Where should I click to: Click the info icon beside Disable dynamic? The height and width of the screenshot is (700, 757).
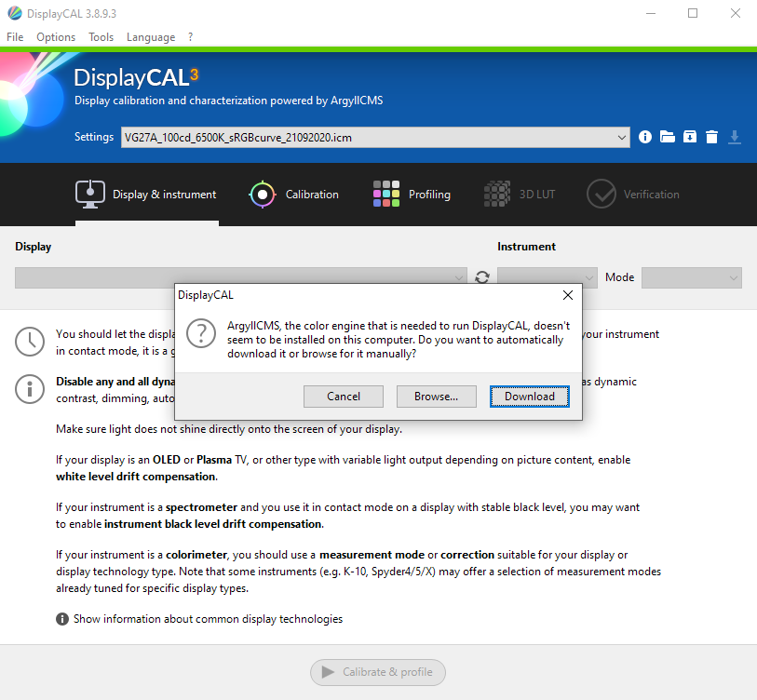(x=30, y=389)
